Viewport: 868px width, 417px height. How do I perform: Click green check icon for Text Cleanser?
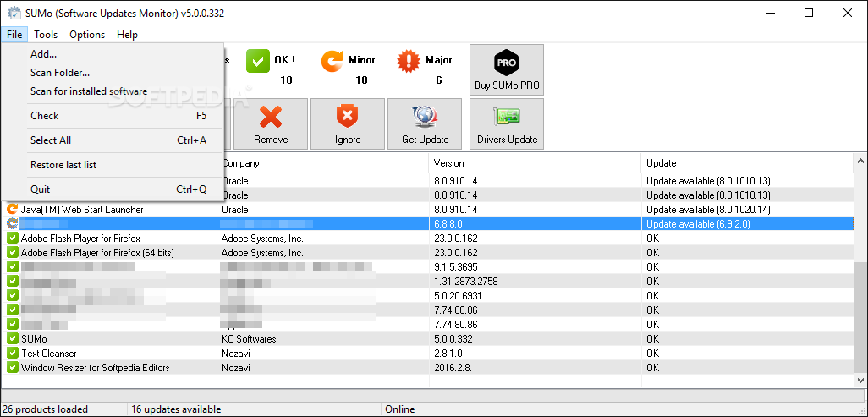(x=12, y=353)
